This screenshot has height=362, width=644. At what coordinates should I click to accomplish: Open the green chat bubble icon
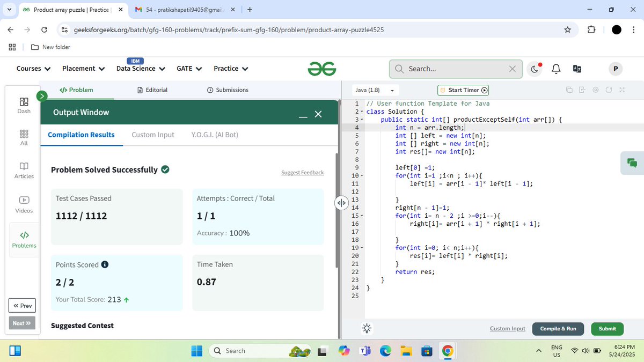tap(632, 163)
